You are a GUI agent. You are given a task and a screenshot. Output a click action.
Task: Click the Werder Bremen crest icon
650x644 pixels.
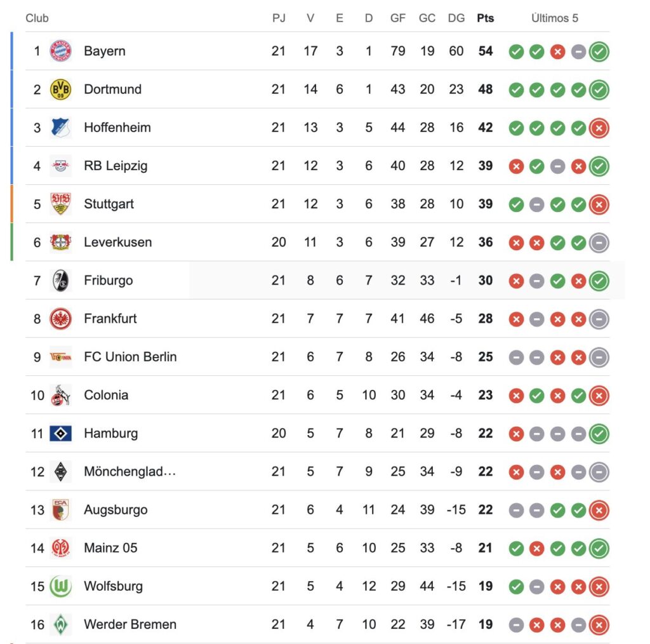61,624
